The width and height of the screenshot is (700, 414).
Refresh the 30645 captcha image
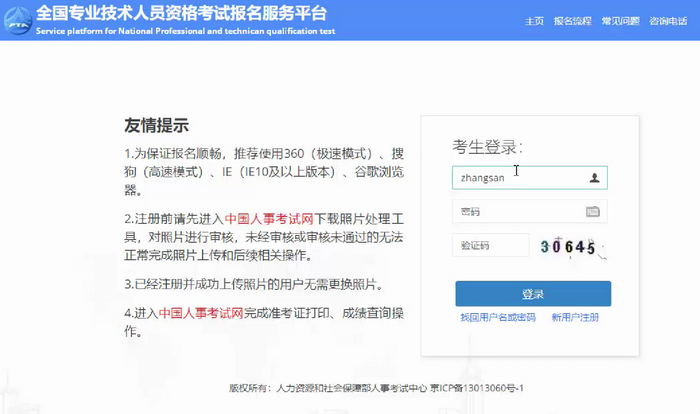pos(568,247)
